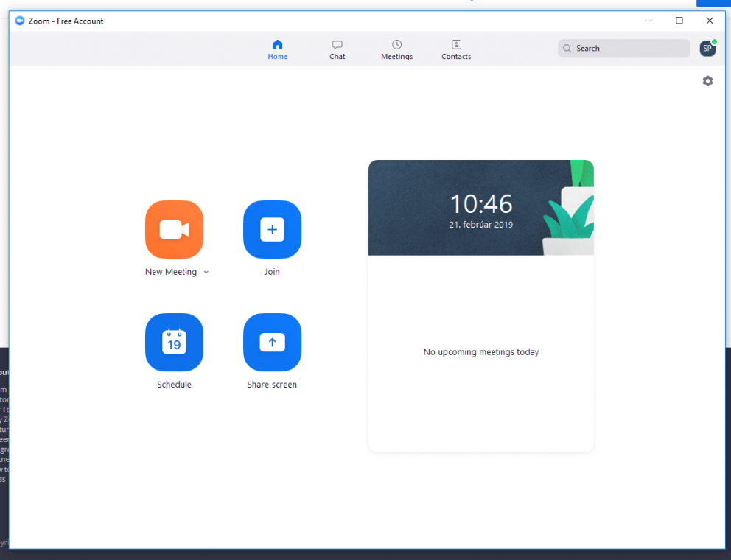The image size is (731, 560).
Task: Click the Zoom logo in the title bar
Action: pyautogui.click(x=20, y=21)
